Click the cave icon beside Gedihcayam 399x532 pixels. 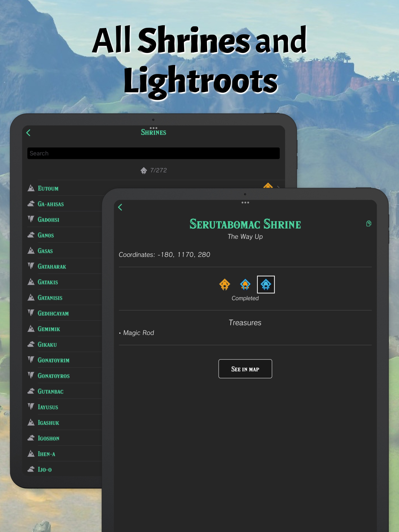click(x=31, y=313)
